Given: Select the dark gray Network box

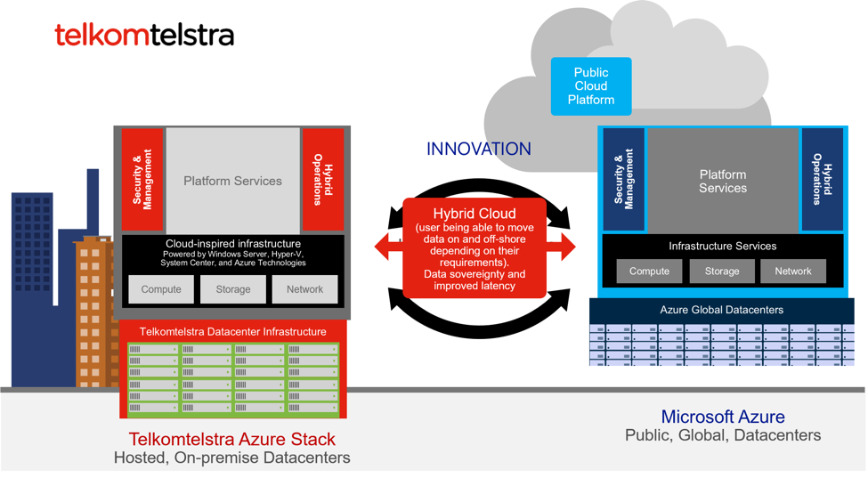Looking at the screenshot, I should tap(793, 271).
